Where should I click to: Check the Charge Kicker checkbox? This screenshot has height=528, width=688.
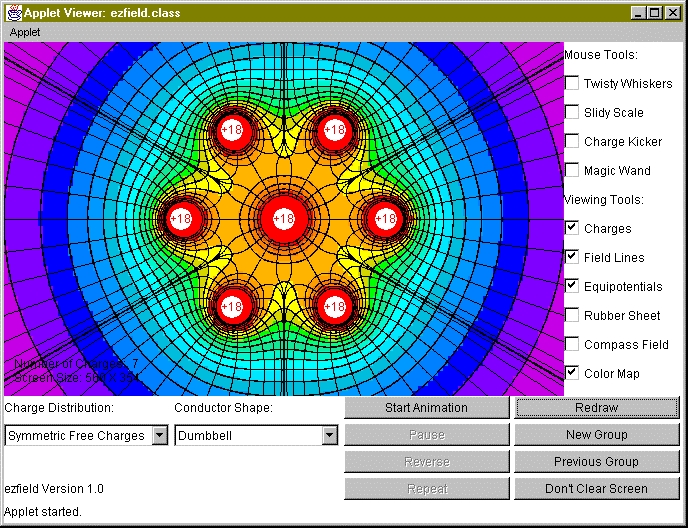pyautogui.click(x=572, y=141)
